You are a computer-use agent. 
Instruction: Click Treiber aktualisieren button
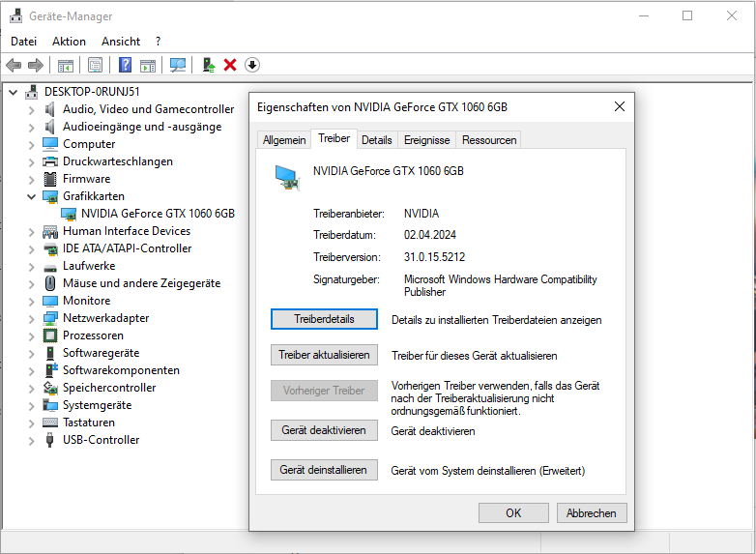pyautogui.click(x=324, y=355)
